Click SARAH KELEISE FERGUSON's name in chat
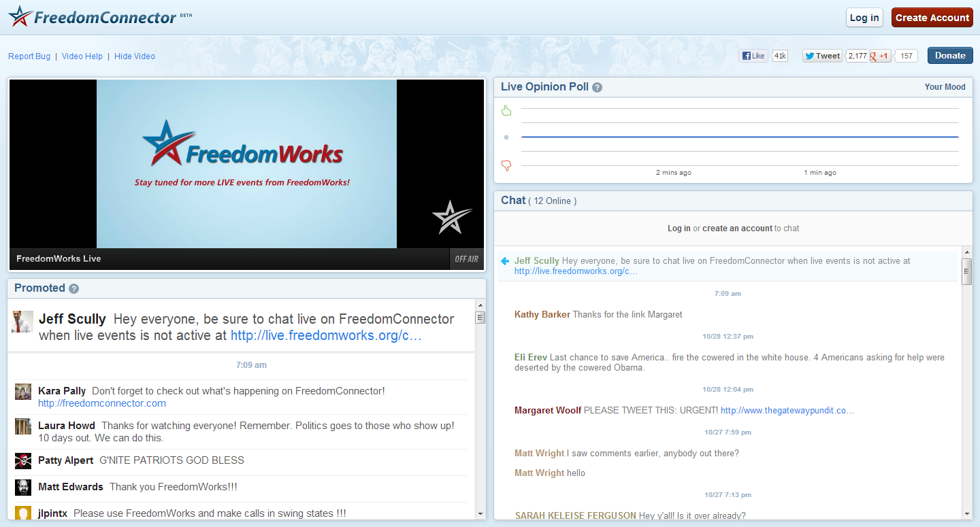 [x=576, y=515]
